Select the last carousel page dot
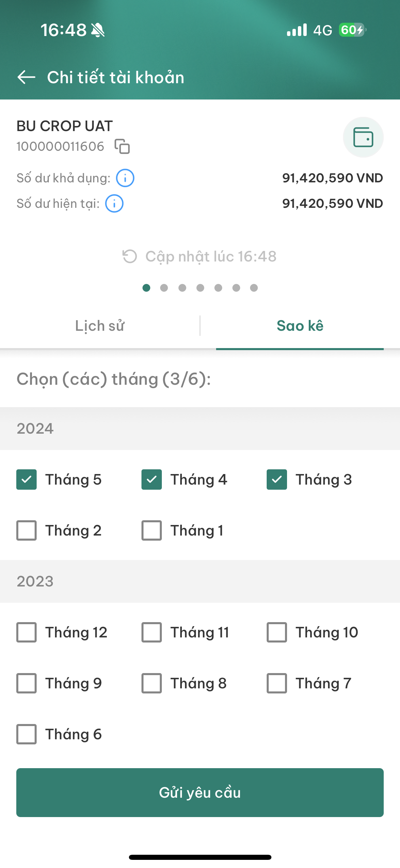The image size is (400, 868). [x=254, y=288]
